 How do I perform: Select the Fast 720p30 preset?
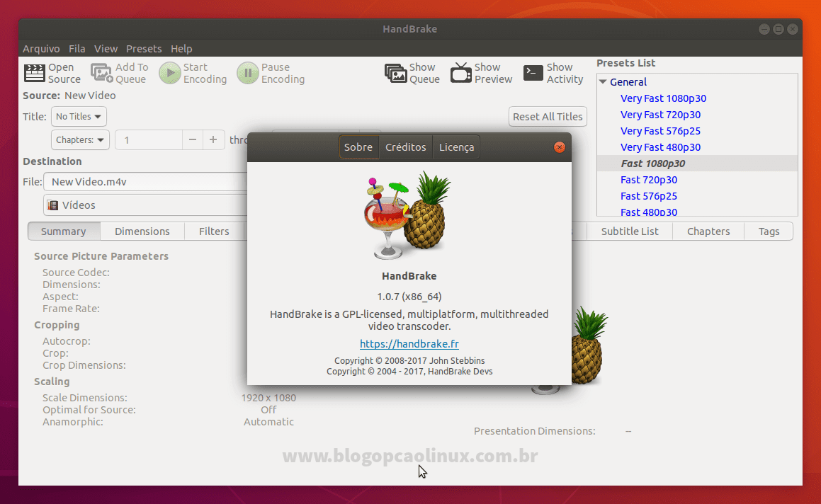(649, 180)
